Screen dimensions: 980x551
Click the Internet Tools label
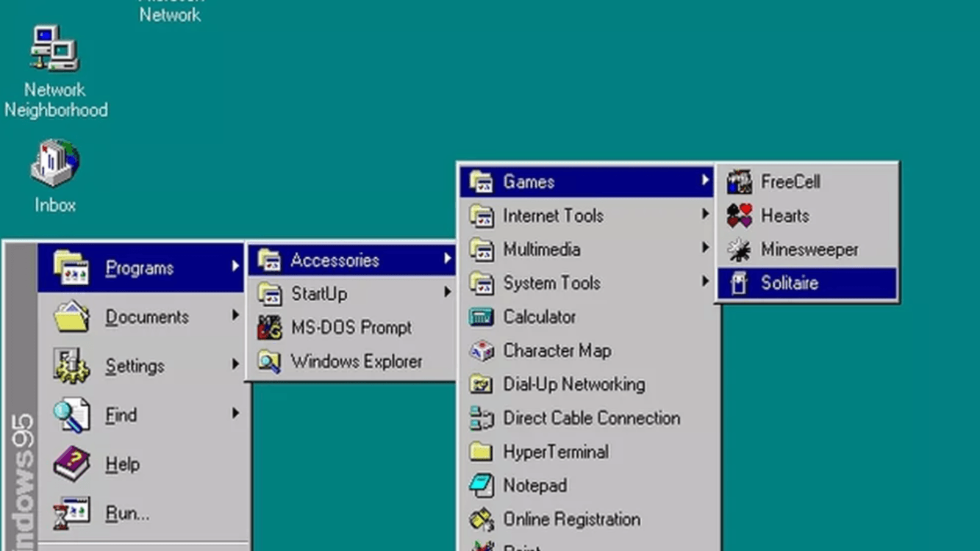[553, 215]
